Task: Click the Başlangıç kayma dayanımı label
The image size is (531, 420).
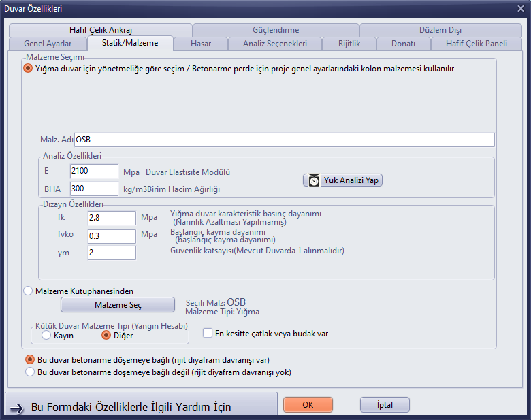Action: 218,232
